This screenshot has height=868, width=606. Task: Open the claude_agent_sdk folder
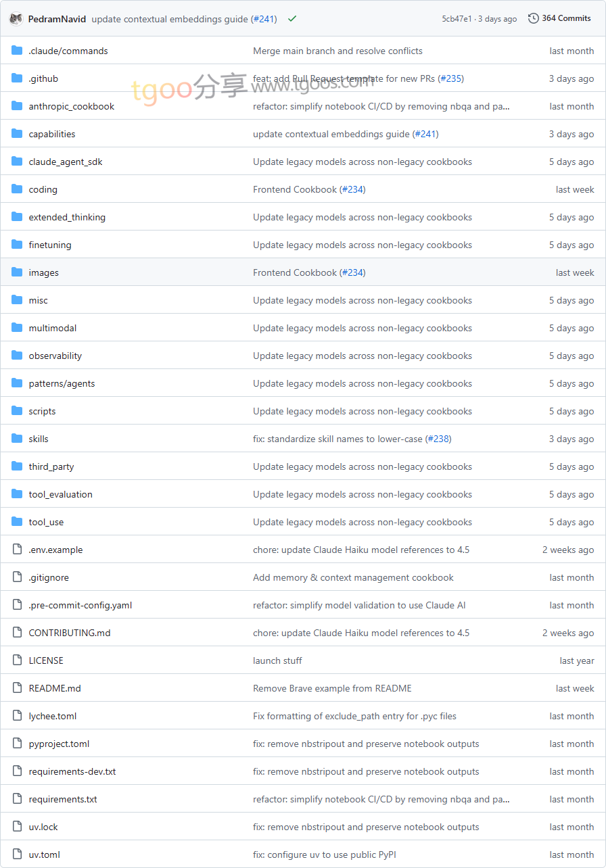point(66,162)
